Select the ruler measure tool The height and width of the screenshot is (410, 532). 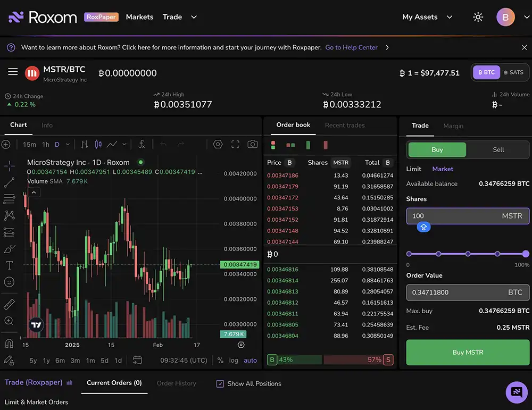[9, 304]
